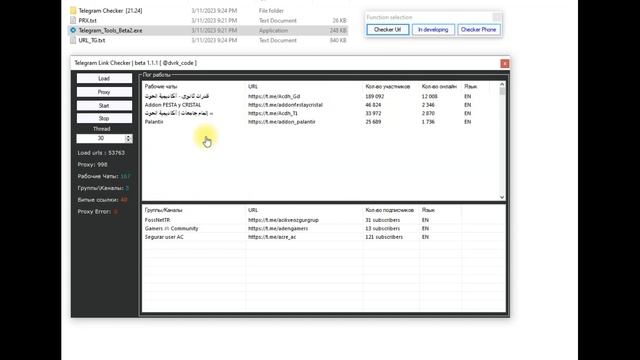Select FossNetTR channel row
The width and height of the screenshot is (640, 360).
click(x=324, y=220)
